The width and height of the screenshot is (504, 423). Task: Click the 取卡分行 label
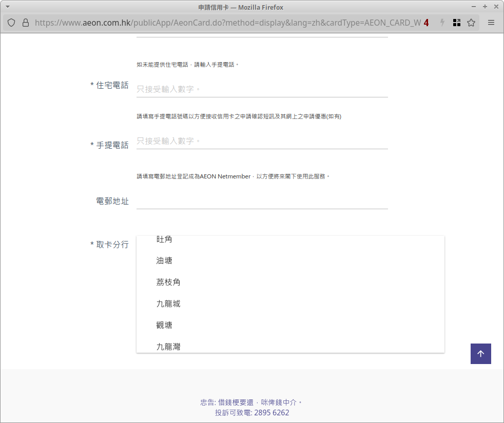tap(109, 245)
